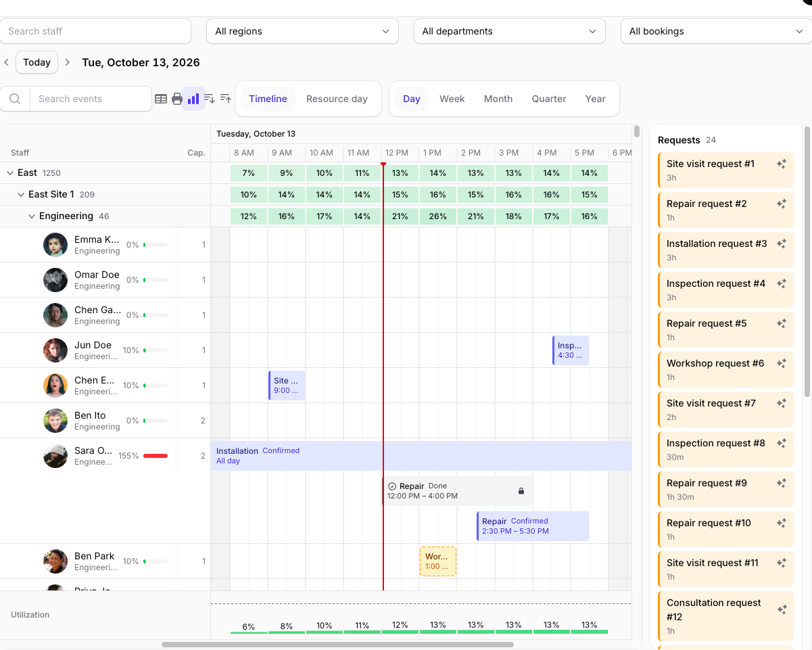Click sparkle icon on Site visit request #11
The height and width of the screenshot is (650, 812).
point(782,563)
